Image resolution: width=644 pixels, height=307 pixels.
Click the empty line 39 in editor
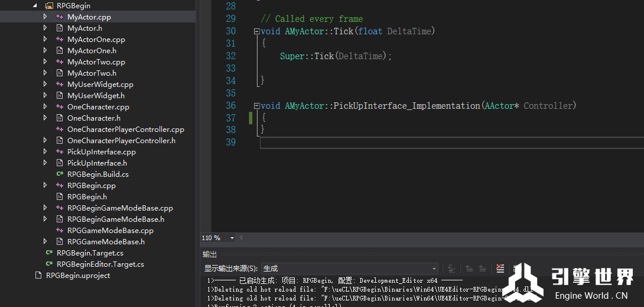(452, 143)
